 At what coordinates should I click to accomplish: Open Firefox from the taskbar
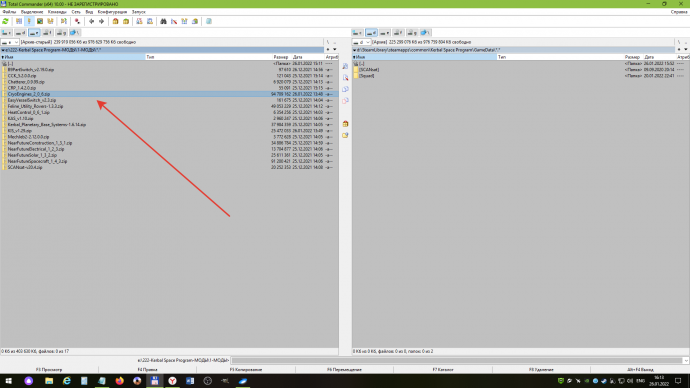pos(119,381)
